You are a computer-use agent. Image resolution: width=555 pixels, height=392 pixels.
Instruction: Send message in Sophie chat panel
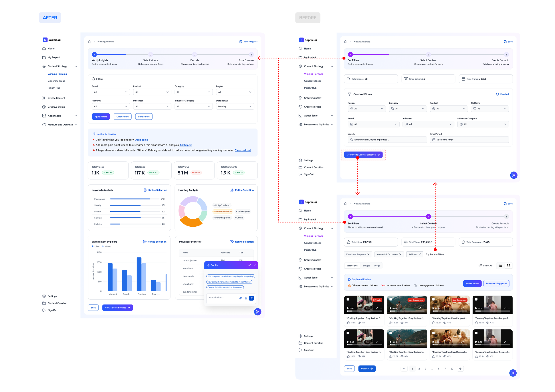coord(251,298)
